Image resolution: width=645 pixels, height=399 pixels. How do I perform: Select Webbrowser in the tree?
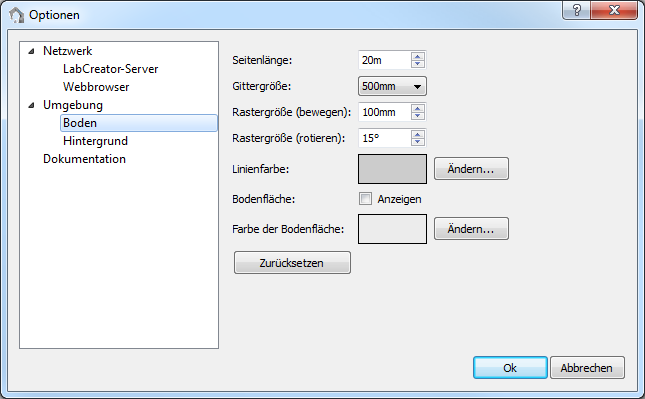click(x=96, y=87)
